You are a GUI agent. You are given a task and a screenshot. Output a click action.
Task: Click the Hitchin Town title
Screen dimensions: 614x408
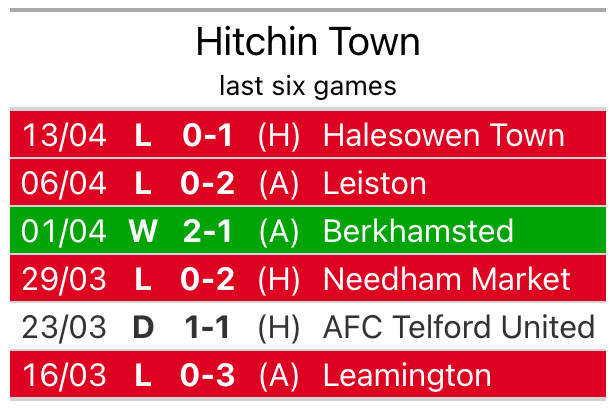click(307, 42)
